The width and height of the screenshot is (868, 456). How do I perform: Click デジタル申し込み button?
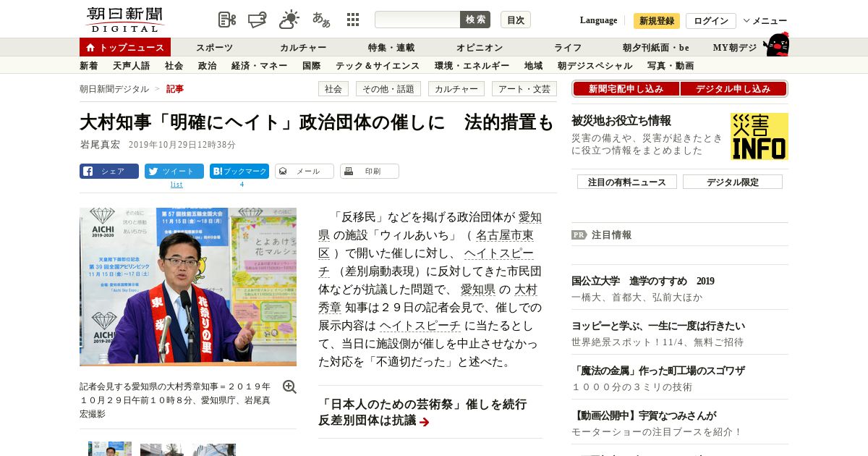click(733, 89)
